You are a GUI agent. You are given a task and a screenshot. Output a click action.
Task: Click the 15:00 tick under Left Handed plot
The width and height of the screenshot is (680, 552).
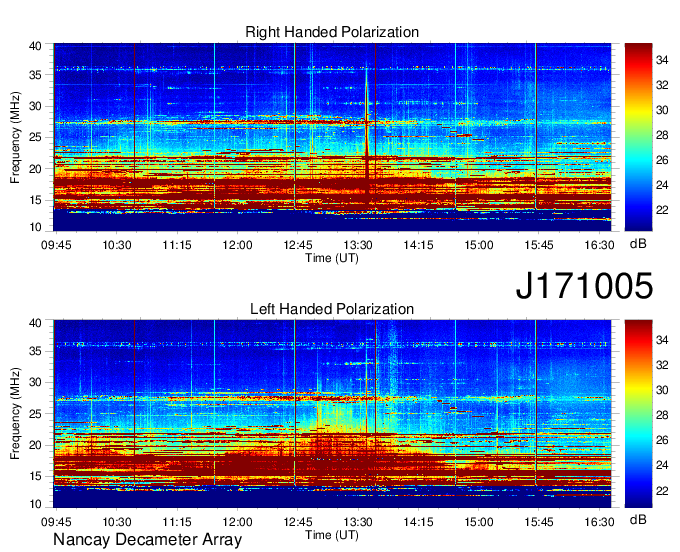click(478, 522)
